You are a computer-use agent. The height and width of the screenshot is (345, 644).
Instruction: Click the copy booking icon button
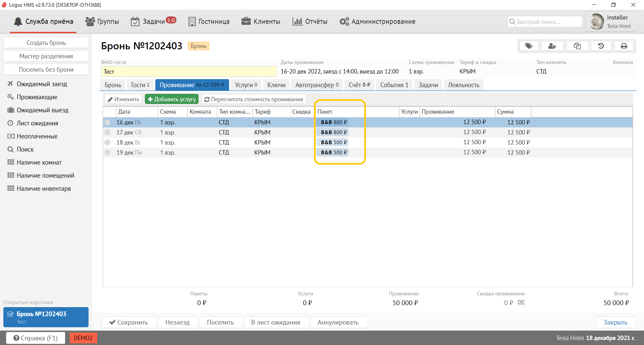point(577,46)
